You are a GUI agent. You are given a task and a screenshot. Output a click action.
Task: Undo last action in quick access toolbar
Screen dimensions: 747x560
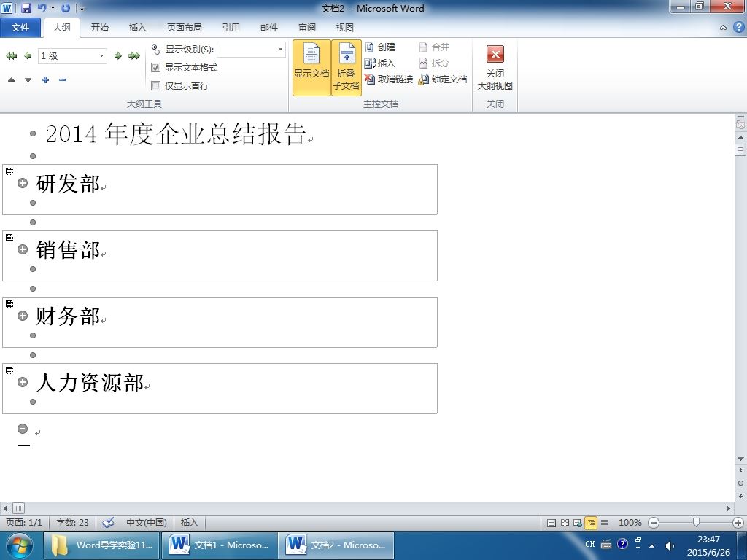(x=42, y=8)
